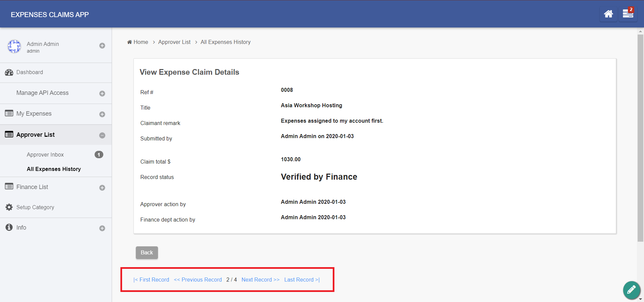Click the home icon in top bar

608,14
